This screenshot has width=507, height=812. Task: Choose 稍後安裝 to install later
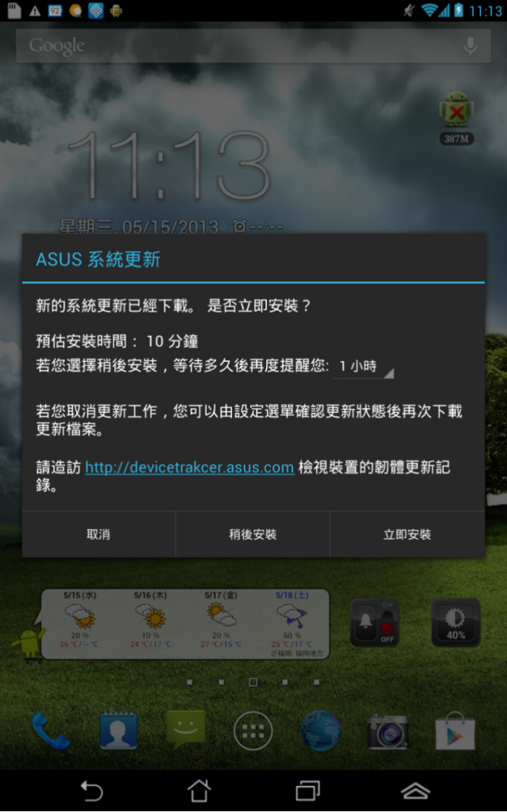pos(253,535)
